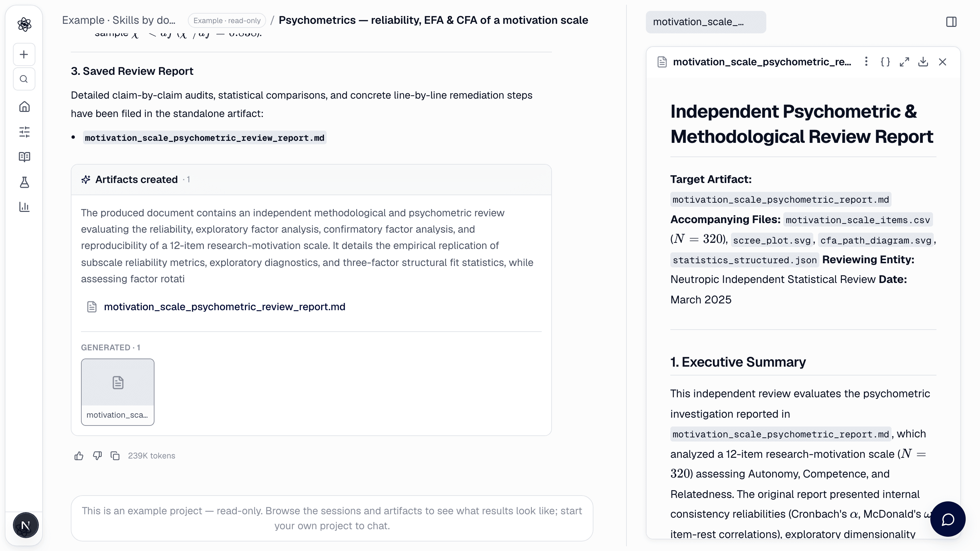The width and height of the screenshot is (980, 551).
Task: View raw source with braces icon
Action: tap(885, 62)
